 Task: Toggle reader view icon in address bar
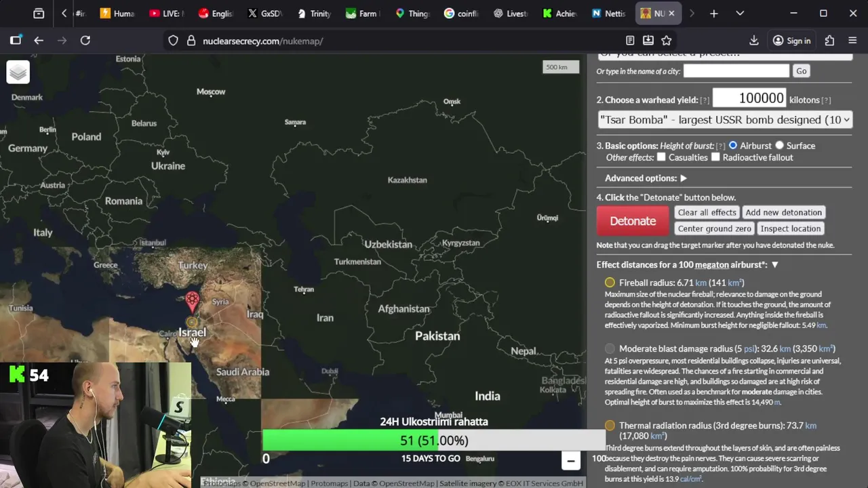(x=630, y=41)
